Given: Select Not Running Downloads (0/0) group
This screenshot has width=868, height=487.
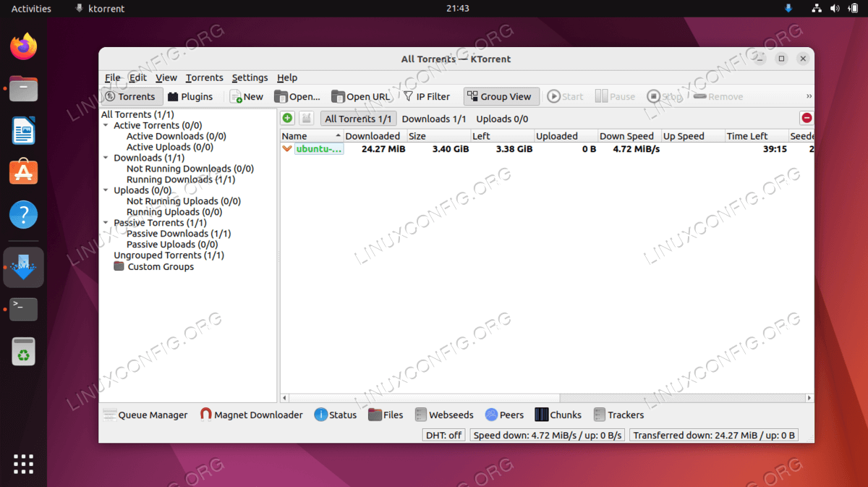Looking at the screenshot, I should (190, 169).
